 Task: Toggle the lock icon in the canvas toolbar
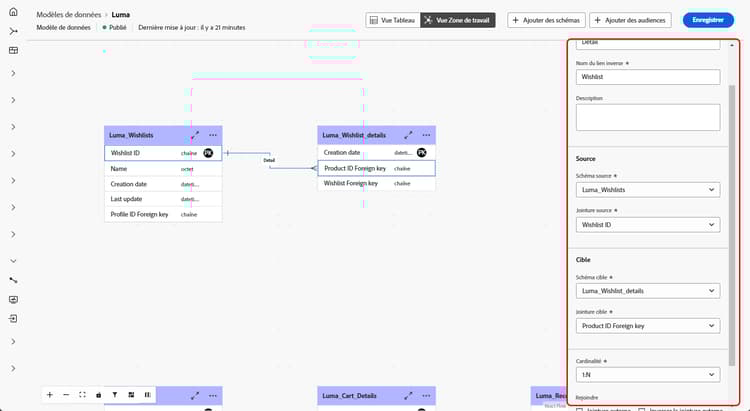99,395
